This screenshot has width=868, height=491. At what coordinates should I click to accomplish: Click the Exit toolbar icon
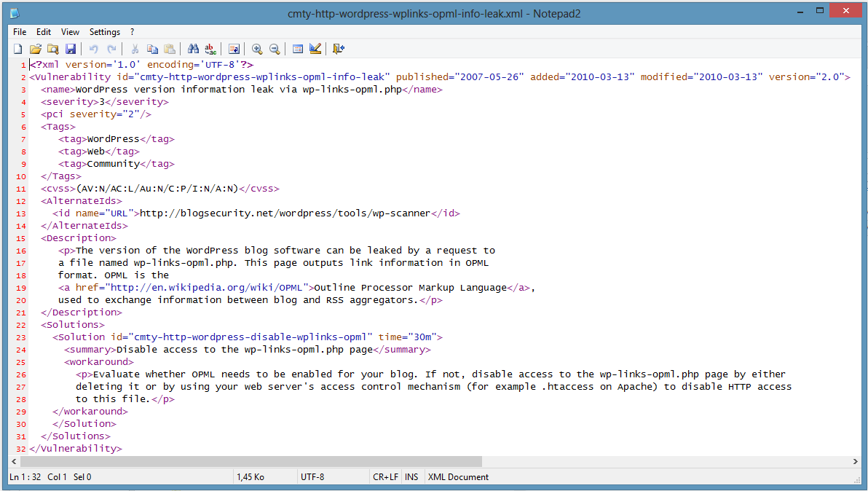339,49
